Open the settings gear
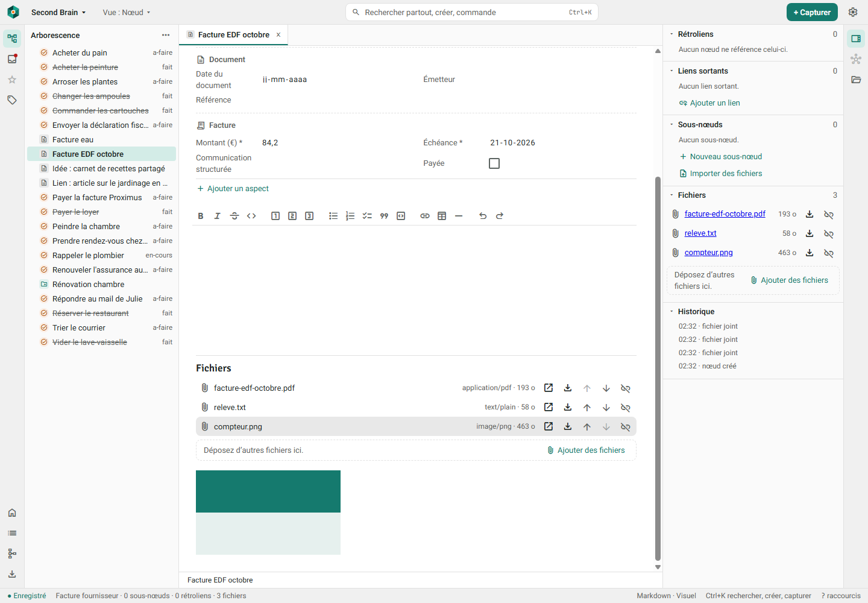This screenshot has width=868, height=603. (853, 12)
